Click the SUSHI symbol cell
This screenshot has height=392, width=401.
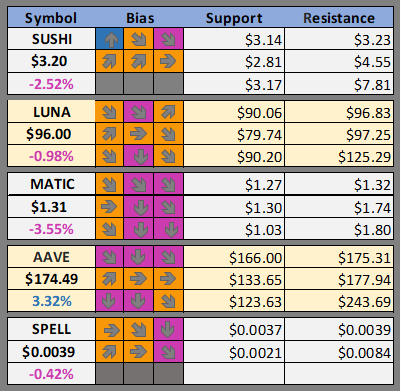click(52, 39)
